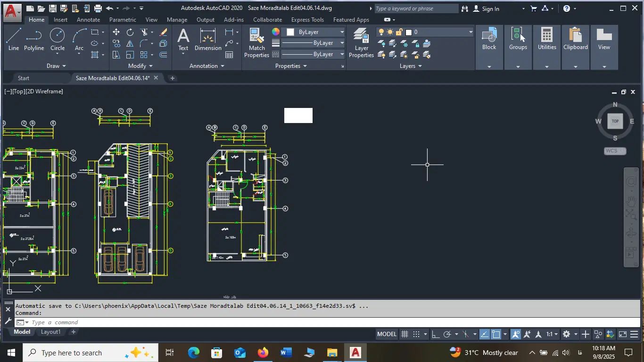This screenshot has height=362, width=644.
Task: Click the Rectangle tool in Draw
Action: point(95,32)
